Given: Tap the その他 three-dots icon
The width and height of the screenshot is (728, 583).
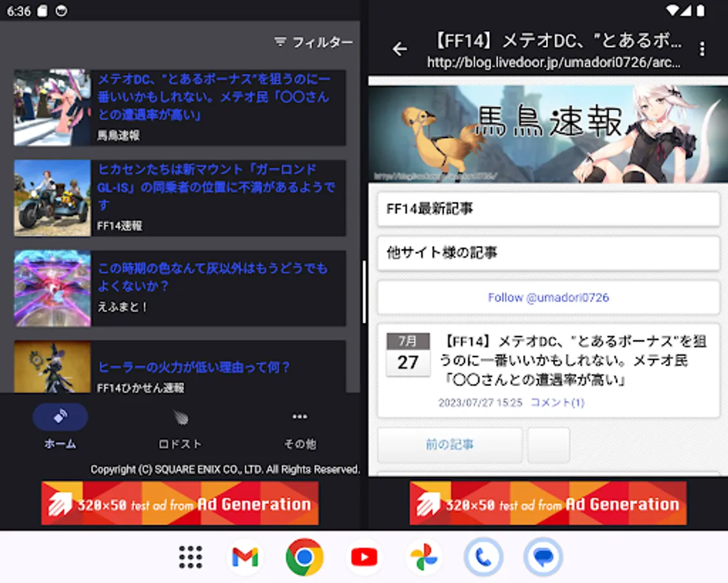Looking at the screenshot, I should pos(300,417).
